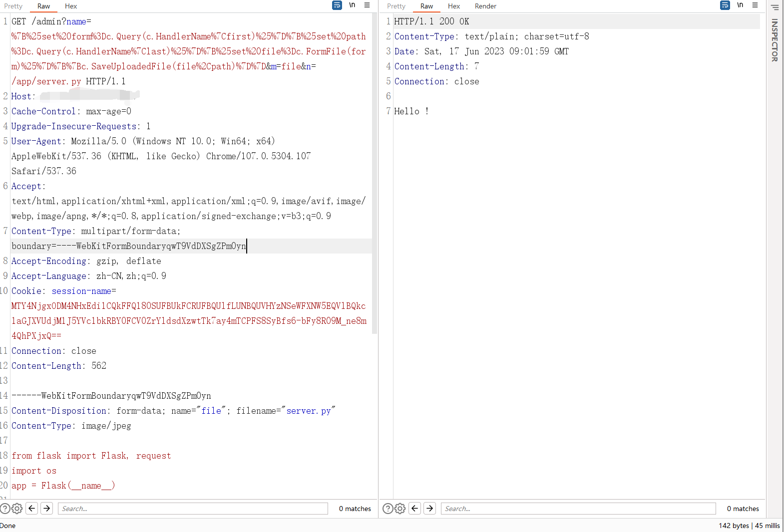Click 'Content-Type: image/jpeg' line
Screen dimensions: 784x532
click(71, 426)
